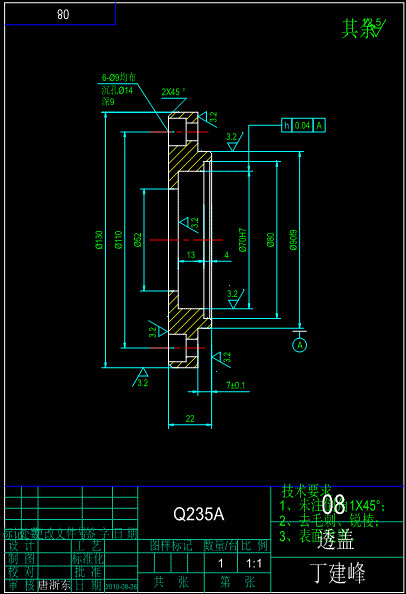Click the reviewer name "唐浙东"
406x594 pixels.
point(55,585)
